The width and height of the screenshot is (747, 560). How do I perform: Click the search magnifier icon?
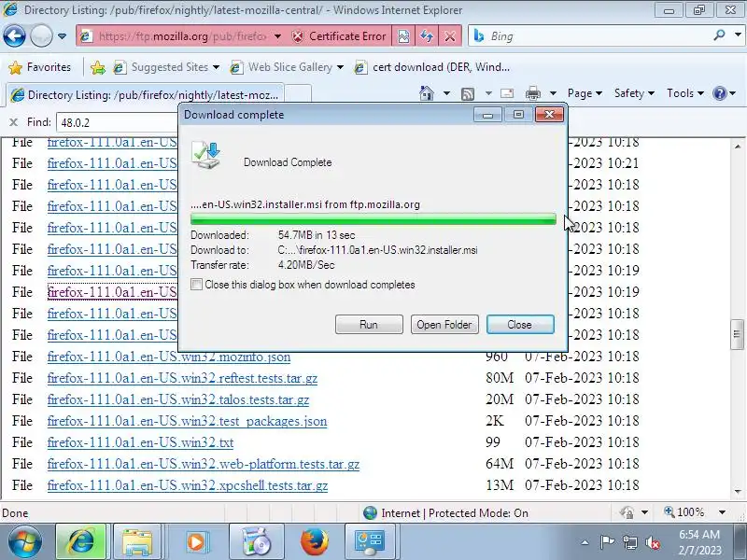coord(719,35)
